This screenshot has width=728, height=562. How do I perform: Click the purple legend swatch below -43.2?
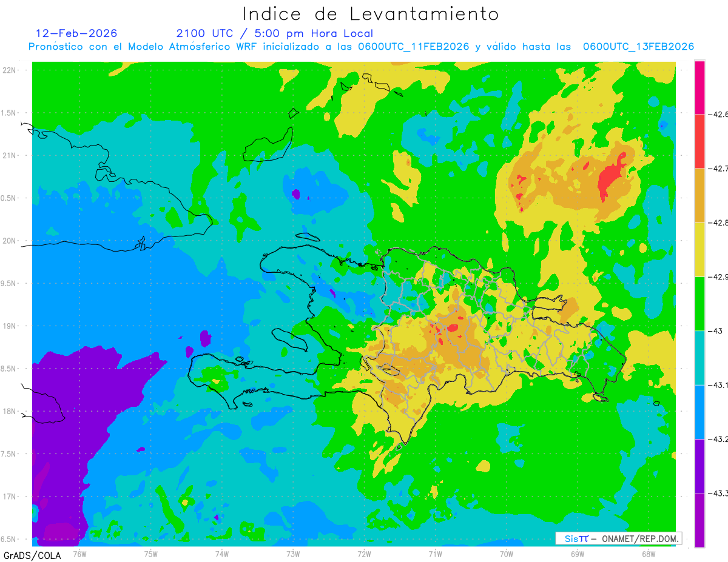tap(699, 466)
